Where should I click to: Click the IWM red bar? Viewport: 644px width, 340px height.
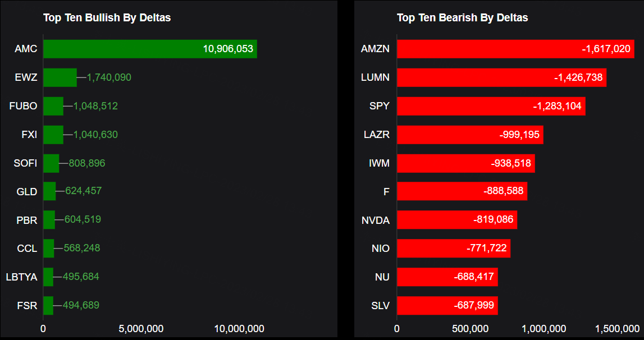pyautogui.click(x=466, y=163)
